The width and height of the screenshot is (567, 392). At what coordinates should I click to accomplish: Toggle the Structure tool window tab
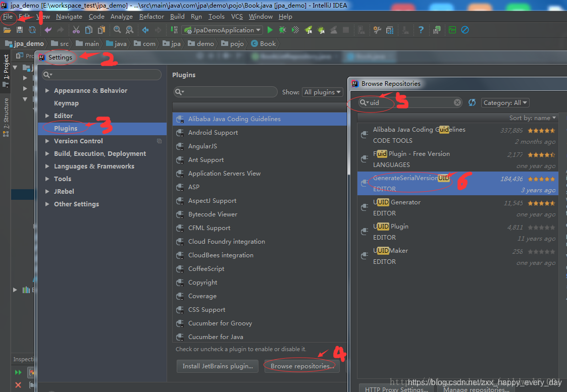pyautogui.click(x=6, y=117)
